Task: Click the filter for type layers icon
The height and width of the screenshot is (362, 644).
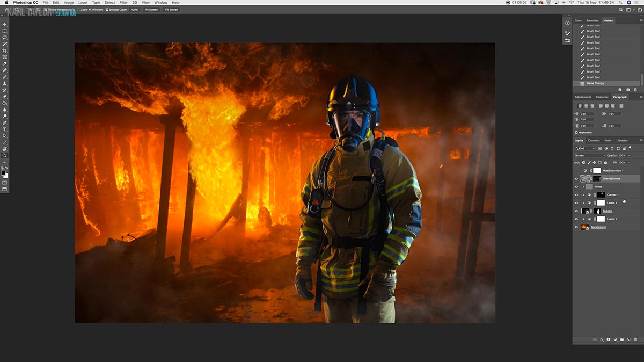Action: (x=612, y=148)
